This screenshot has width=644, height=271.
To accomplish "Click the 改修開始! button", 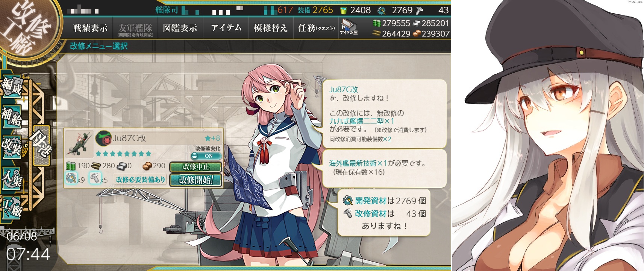I will 196,180.
